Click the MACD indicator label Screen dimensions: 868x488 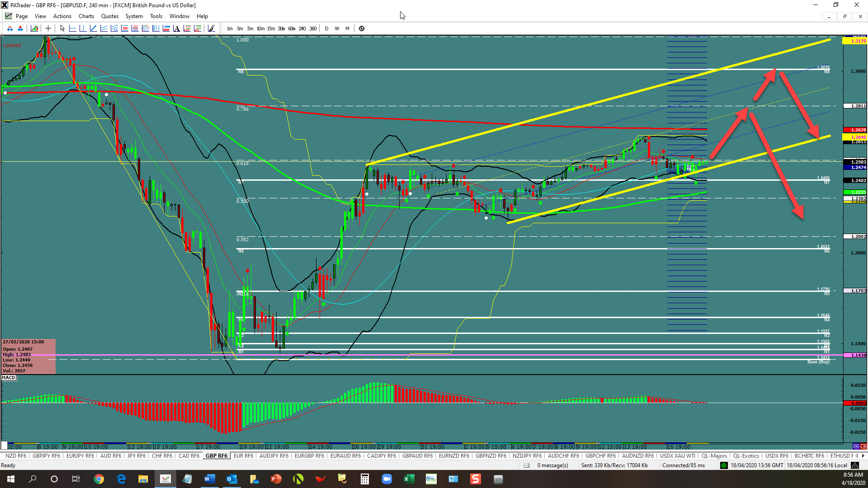[9, 378]
